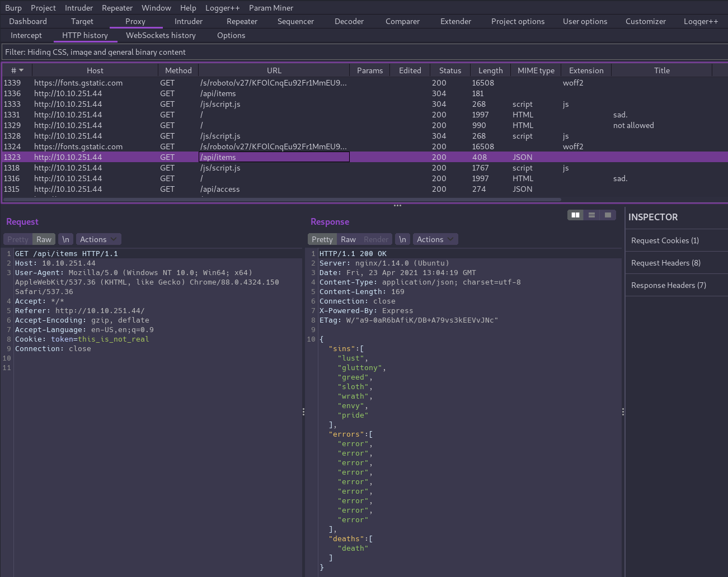Viewport: 728px width, 577px height.
Task: Open the WebSockets history sub-tab
Action: (161, 35)
